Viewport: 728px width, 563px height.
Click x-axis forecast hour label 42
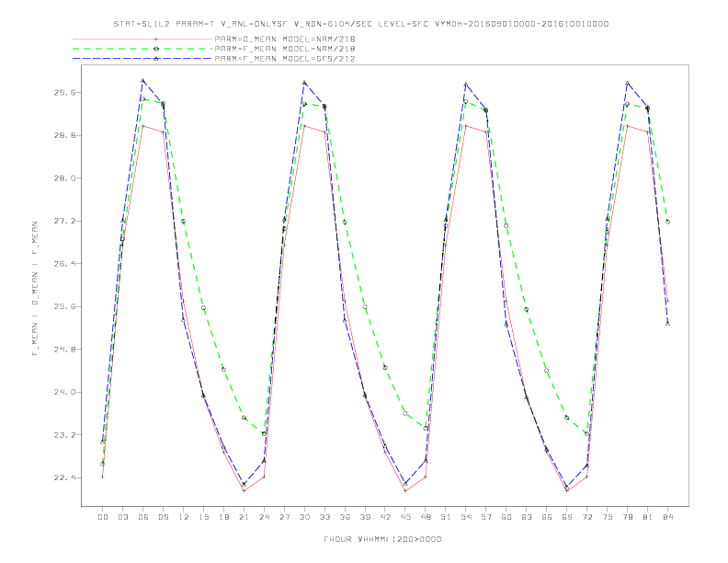385,517
